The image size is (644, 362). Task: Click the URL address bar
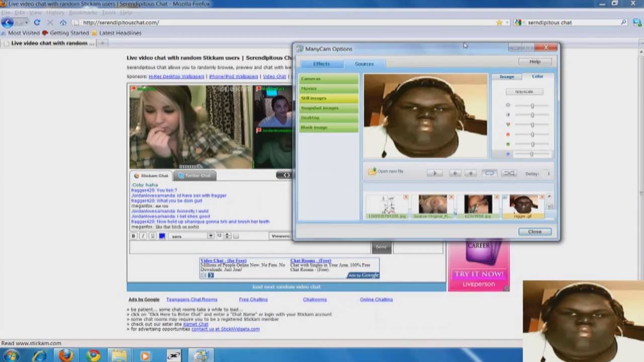click(x=287, y=22)
